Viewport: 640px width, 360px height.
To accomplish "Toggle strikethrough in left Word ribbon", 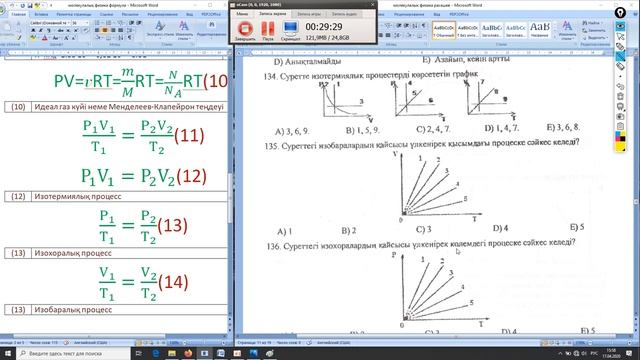I will point(60,30).
